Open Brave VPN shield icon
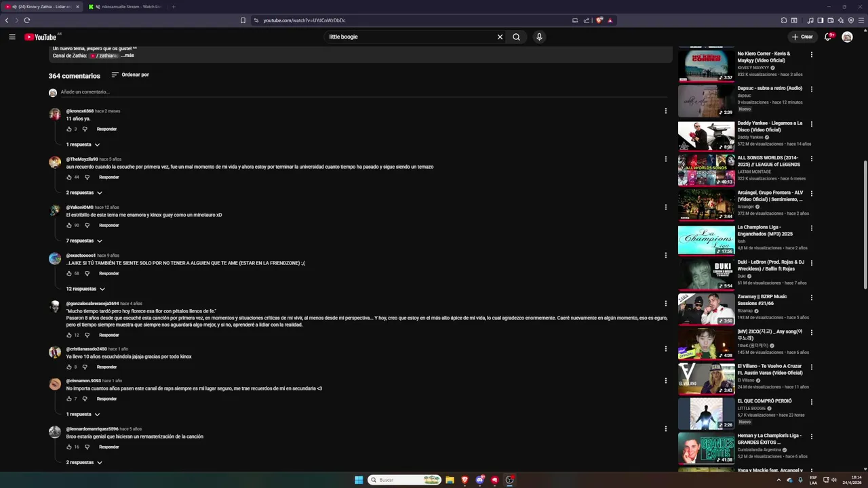This screenshot has height=488, width=868. click(x=851, y=20)
